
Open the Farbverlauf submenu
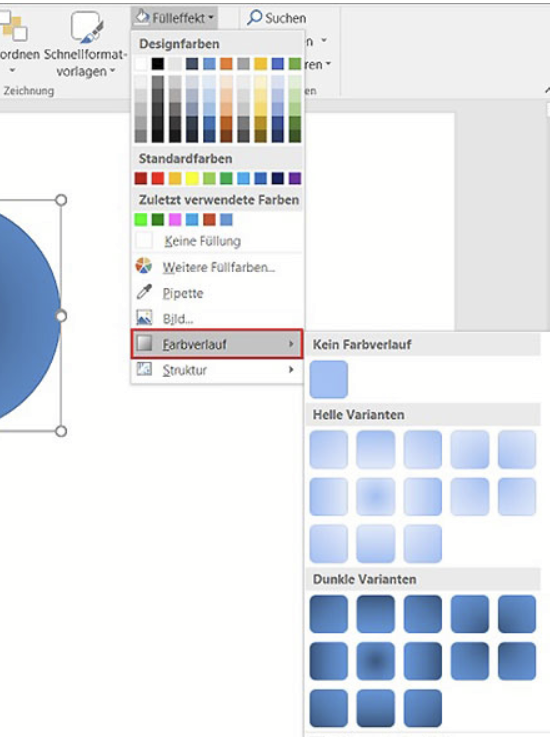tap(217, 344)
